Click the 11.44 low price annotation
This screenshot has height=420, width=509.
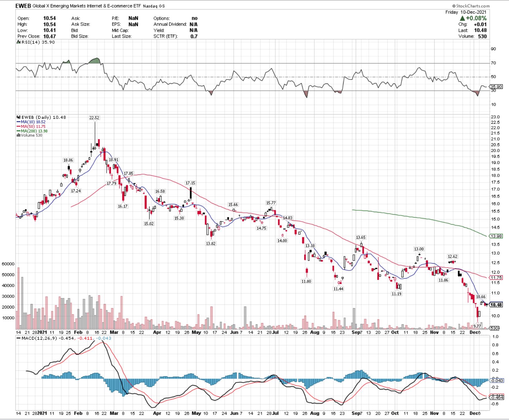pyautogui.click(x=338, y=289)
